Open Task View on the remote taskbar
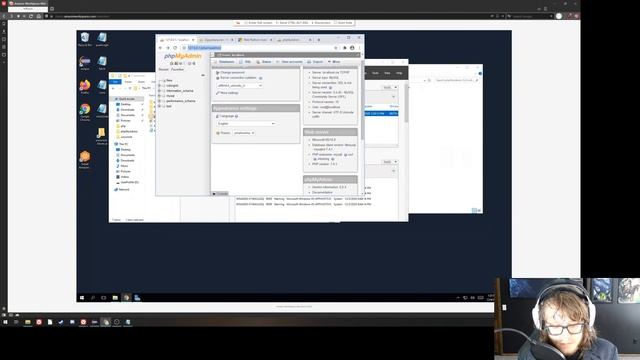 coord(104,298)
